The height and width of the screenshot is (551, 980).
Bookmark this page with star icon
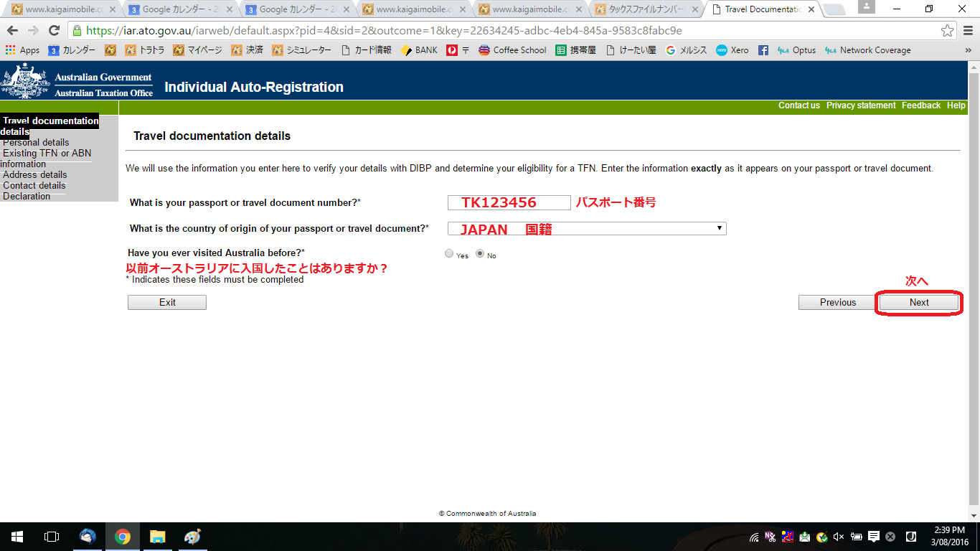pos(948,31)
